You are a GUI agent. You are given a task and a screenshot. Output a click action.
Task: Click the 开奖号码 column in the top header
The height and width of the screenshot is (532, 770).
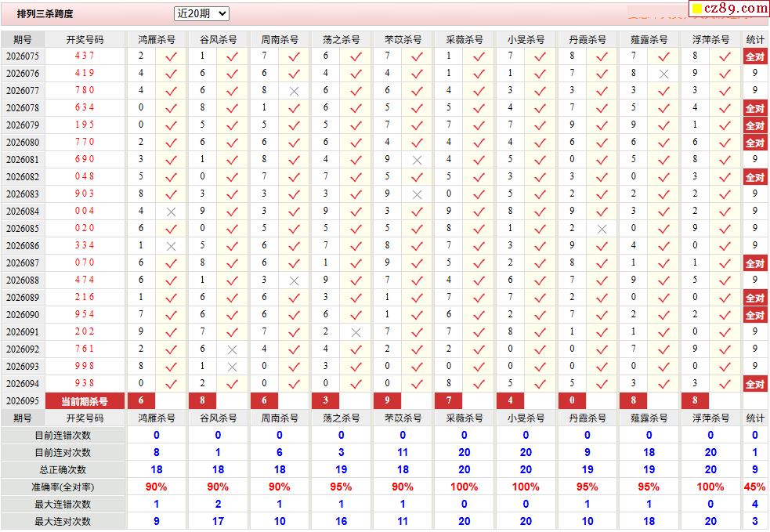[x=85, y=39]
